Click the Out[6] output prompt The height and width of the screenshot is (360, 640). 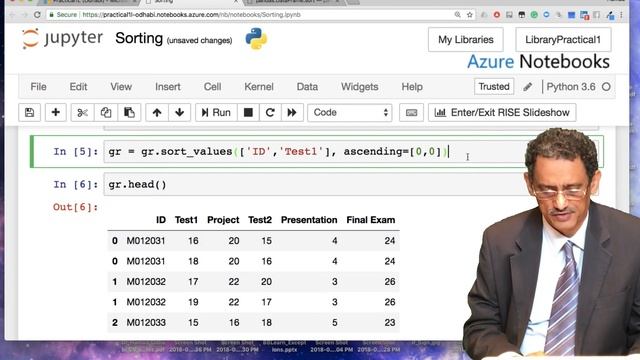click(76, 207)
